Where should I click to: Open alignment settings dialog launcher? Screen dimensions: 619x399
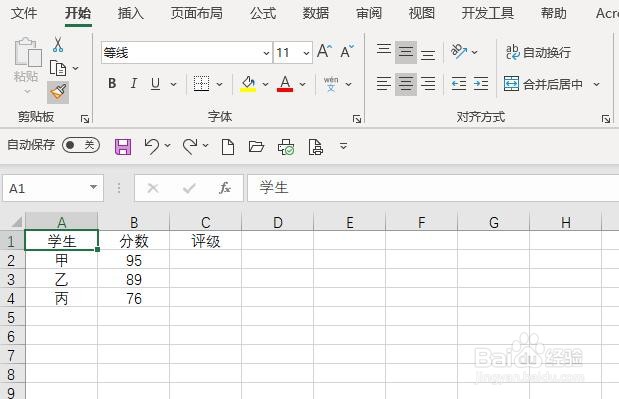[606, 119]
